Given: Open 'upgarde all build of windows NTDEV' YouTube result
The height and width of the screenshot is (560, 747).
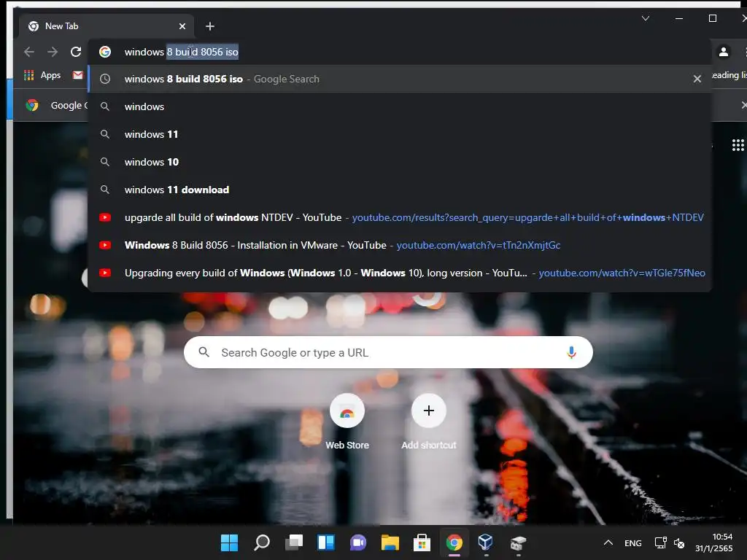Looking at the screenshot, I should [400, 217].
